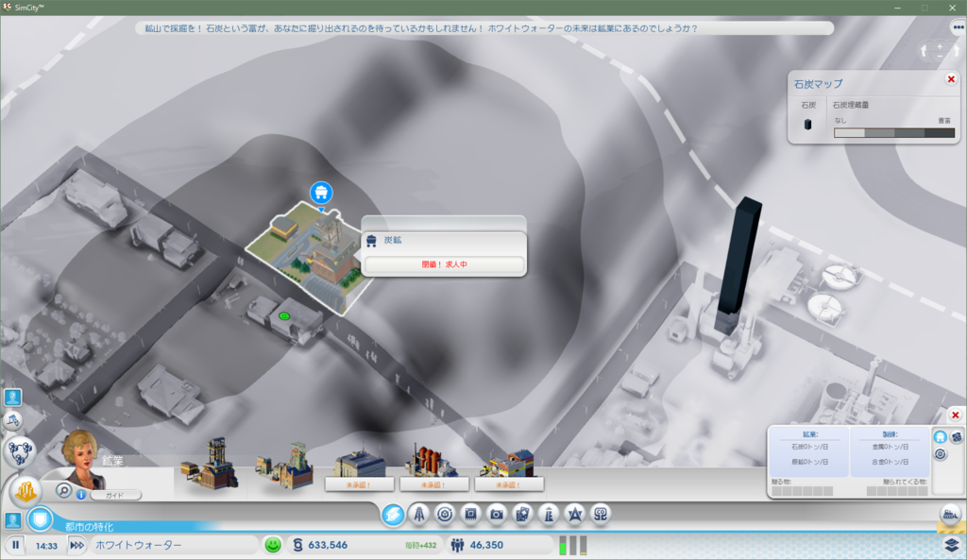This screenshot has height=560, width=967.
Task: Click the upper help question mark icon
Action: 13,398
